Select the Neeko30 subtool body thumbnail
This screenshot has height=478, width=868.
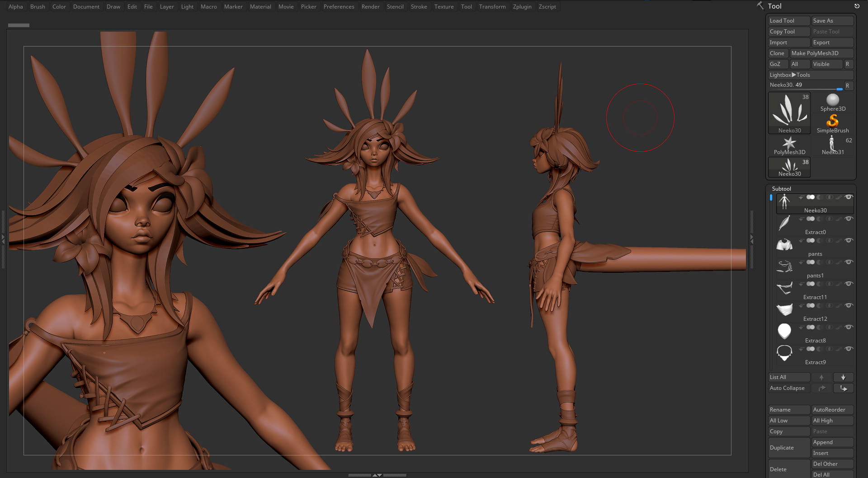coord(784,202)
